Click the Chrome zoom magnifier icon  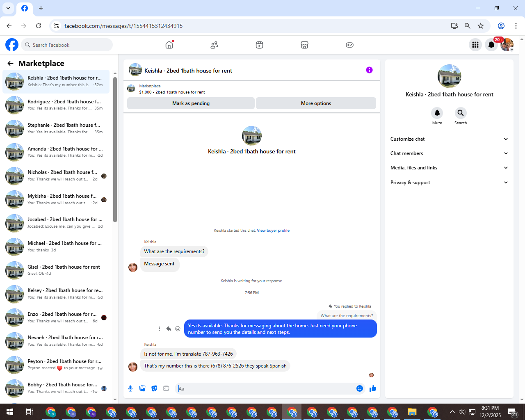(467, 26)
